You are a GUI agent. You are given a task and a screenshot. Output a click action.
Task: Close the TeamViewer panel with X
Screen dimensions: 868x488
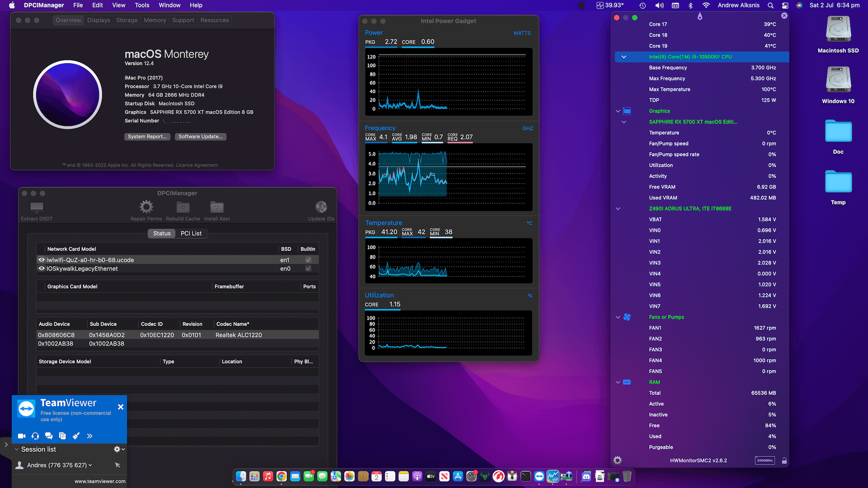tap(121, 407)
